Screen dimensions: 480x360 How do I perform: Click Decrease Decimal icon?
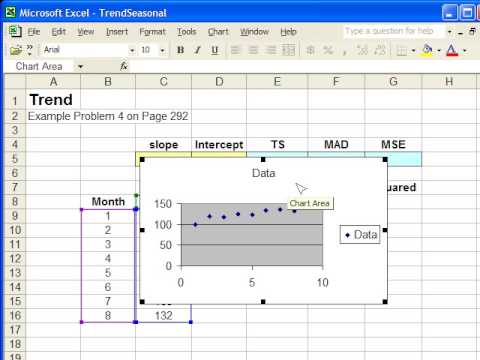pyautogui.click(x=380, y=50)
